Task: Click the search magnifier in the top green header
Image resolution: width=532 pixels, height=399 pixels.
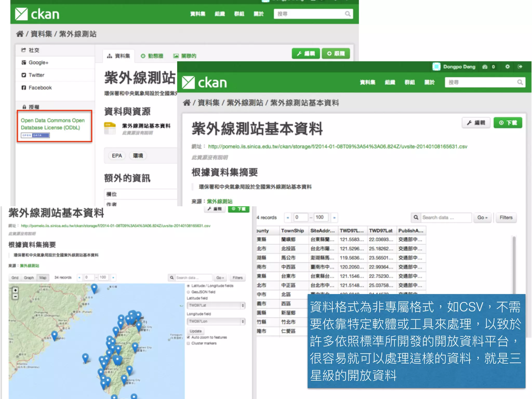Action: (348, 14)
